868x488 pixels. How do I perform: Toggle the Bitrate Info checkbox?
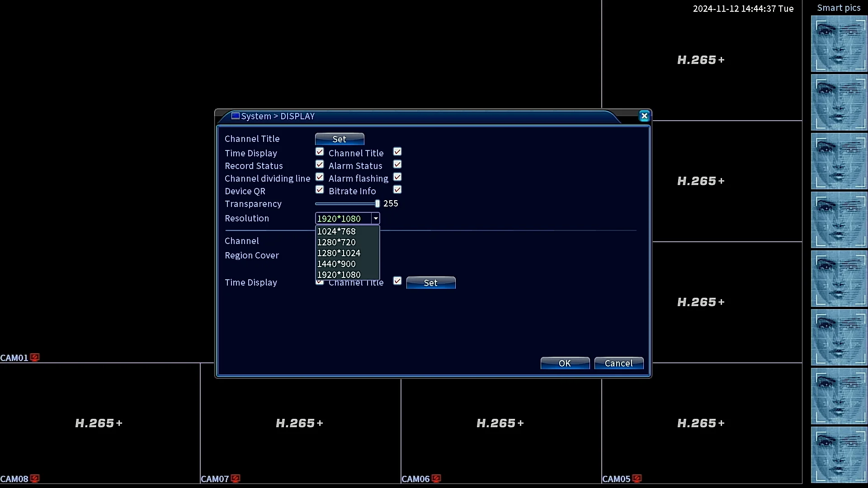397,190
